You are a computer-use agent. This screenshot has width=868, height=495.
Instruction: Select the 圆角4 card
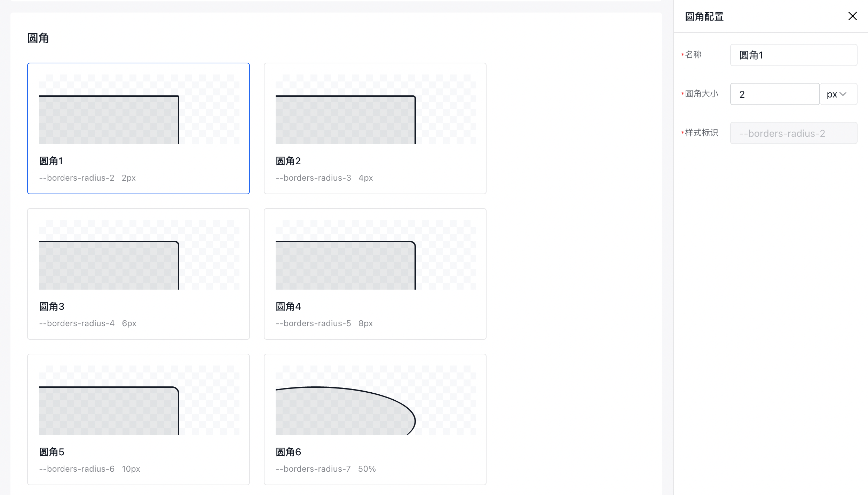[x=375, y=274]
